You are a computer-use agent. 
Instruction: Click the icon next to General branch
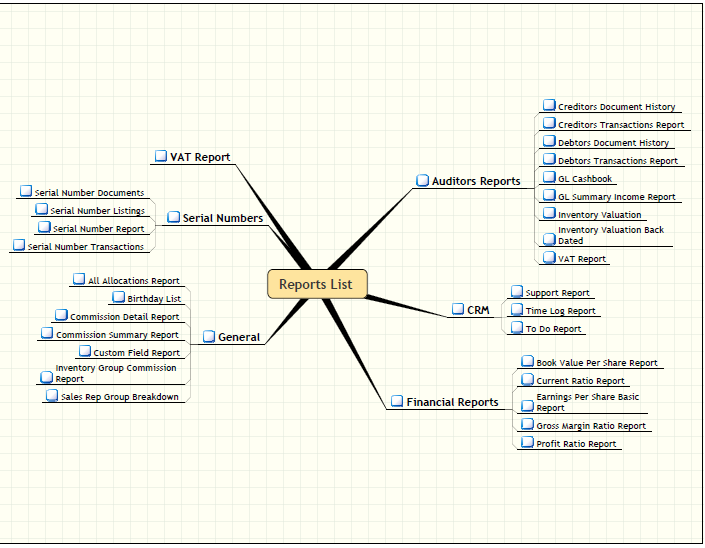pos(208,336)
